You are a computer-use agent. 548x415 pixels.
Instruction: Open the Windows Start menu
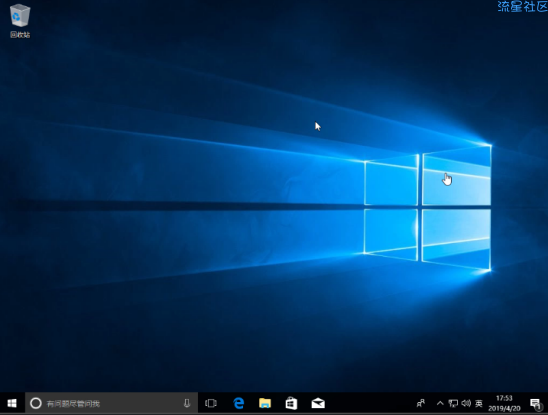click(x=12, y=403)
